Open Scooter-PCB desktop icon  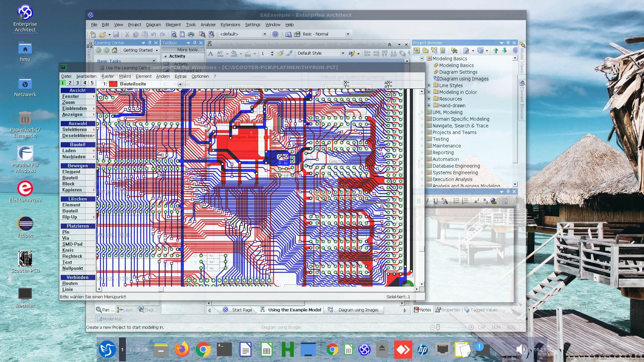coord(25,261)
